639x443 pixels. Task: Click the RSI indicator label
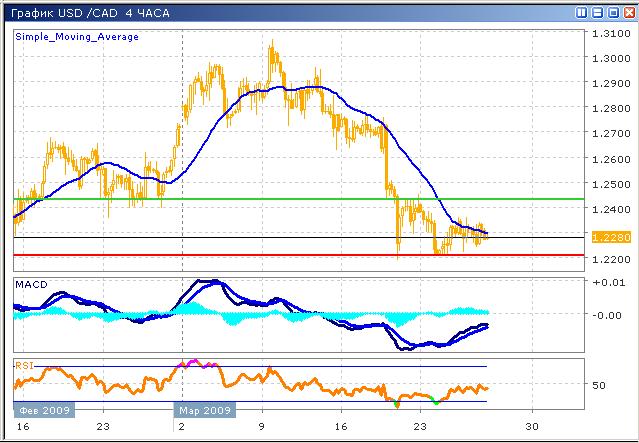pyautogui.click(x=24, y=365)
